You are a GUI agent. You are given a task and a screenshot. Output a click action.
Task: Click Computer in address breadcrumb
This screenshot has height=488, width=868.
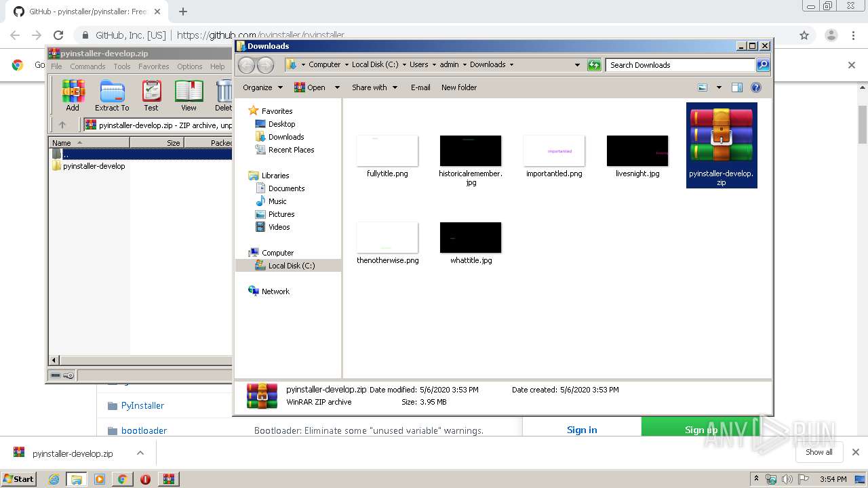click(325, 65)
